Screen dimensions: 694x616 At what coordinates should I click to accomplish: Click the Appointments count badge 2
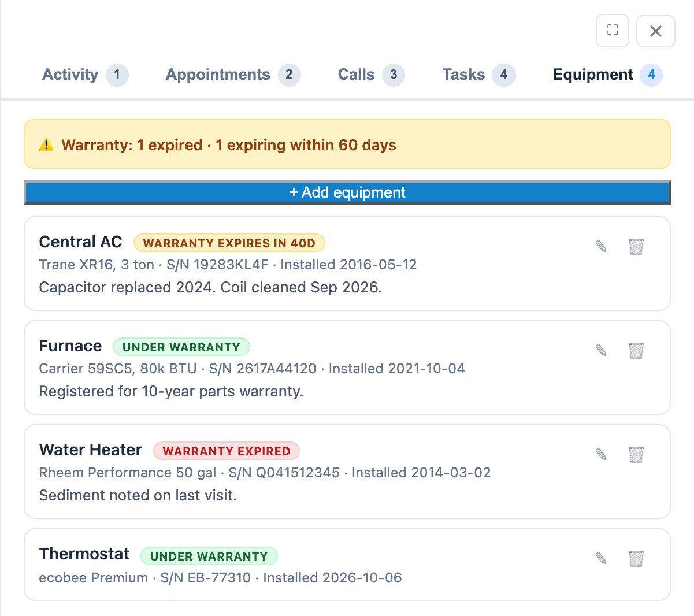[x=289, y=75]
